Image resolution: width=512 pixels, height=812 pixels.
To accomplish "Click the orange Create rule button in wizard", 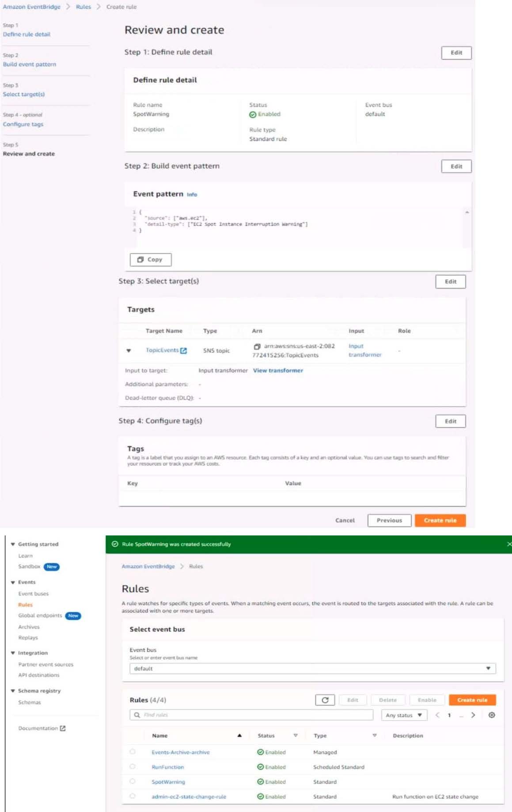I will tap(440, 520).
